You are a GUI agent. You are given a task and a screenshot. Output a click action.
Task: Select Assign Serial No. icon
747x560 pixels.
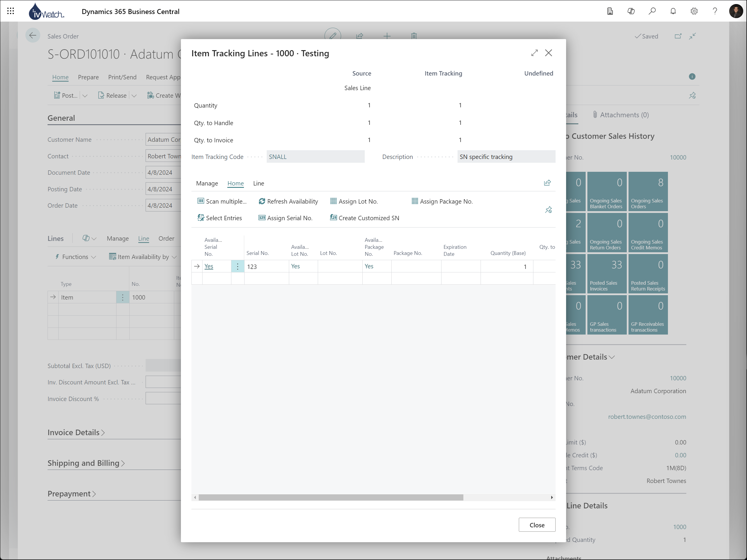pyautogui.click(x=261, y=218)
